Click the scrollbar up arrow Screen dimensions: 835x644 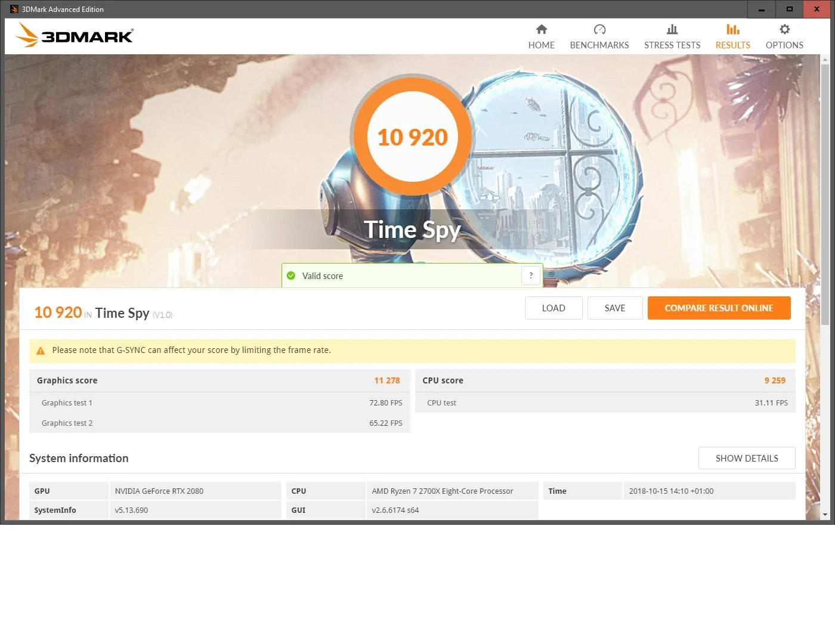825,60
